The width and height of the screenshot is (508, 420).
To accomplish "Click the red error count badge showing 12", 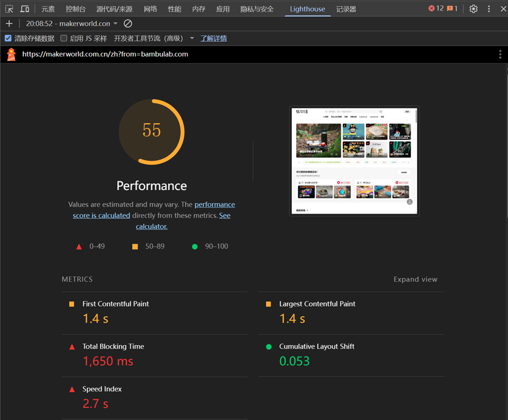I will click(436, 9).
